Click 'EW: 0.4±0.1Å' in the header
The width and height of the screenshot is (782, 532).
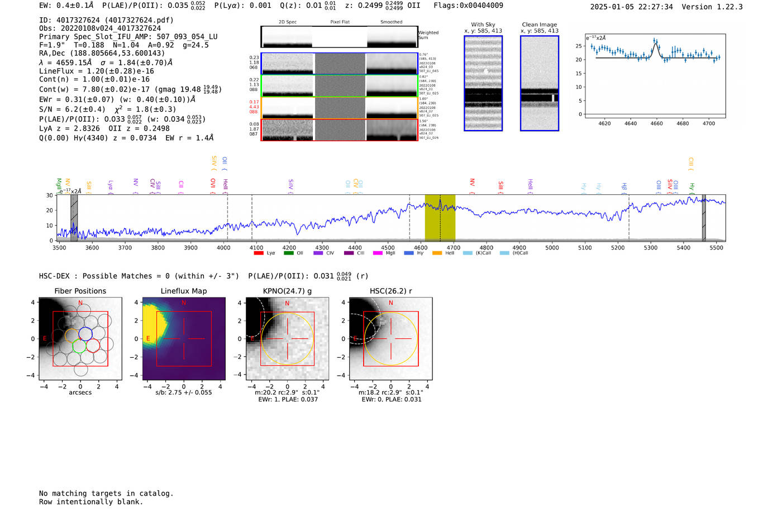66,6
